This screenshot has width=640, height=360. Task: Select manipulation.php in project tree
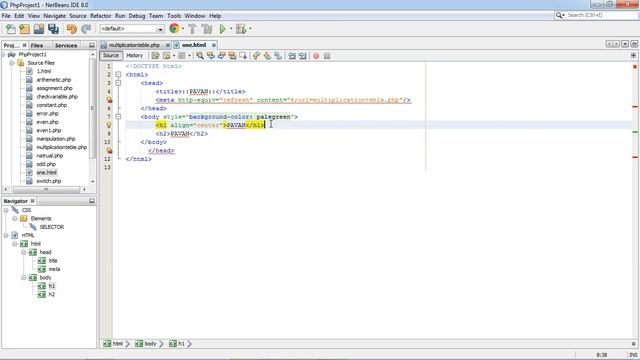pos(56,139)
